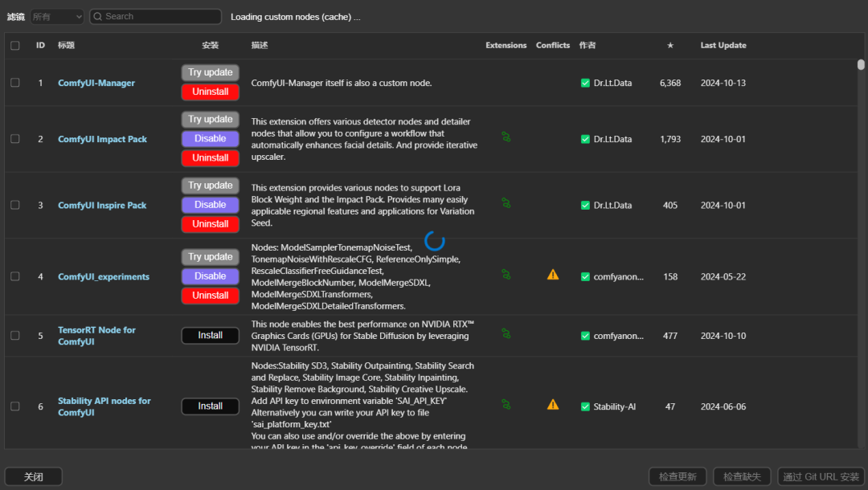Open the ComfyUI Impact Pack link
The height and width of the screenshot is (490, 868).
tap(102, 139)
